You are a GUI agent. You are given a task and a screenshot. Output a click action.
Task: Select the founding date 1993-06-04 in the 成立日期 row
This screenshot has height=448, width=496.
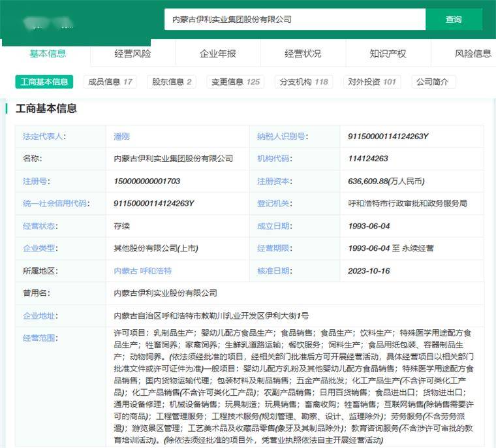coord(369,226)
